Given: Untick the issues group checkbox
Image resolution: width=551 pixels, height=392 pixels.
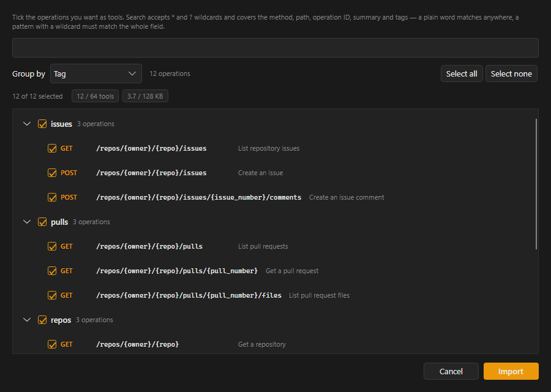Looking at the screenshot, I should 42,124.
